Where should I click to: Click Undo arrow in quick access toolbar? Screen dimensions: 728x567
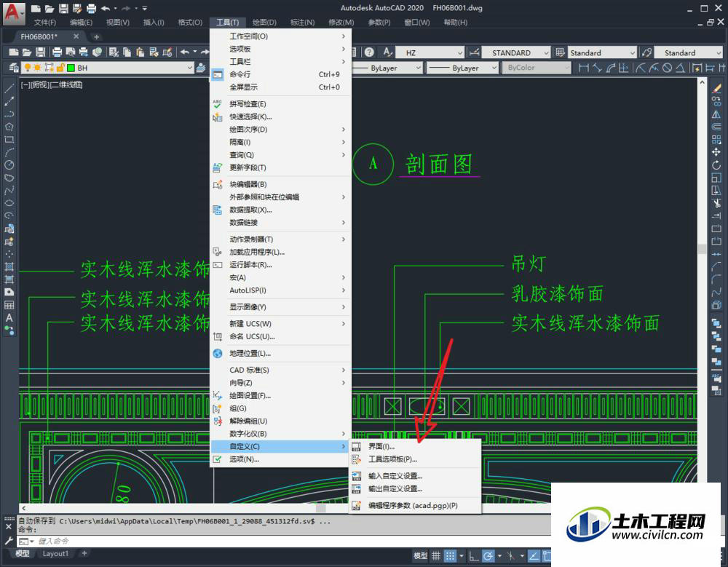click(x=106, y=8)
